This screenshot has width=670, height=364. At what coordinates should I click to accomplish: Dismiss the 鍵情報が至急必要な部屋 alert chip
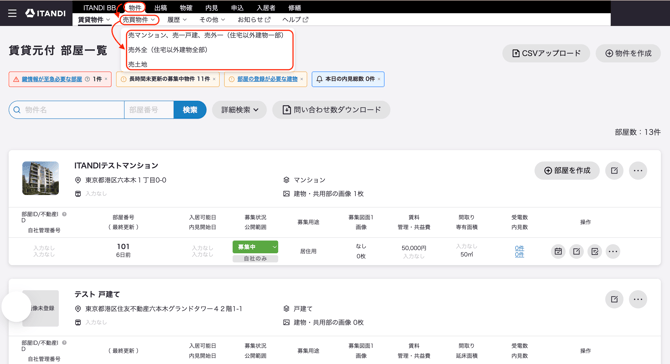106,79
